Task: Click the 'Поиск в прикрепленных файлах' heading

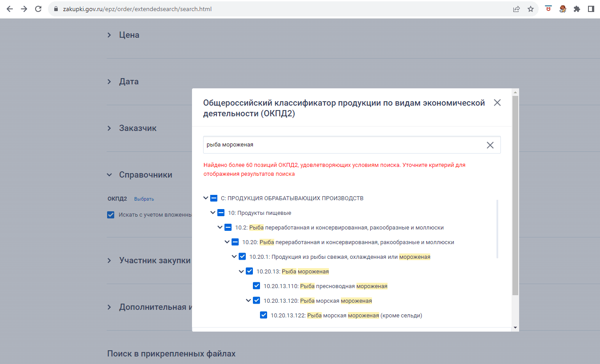Action: tap(171, 354)
